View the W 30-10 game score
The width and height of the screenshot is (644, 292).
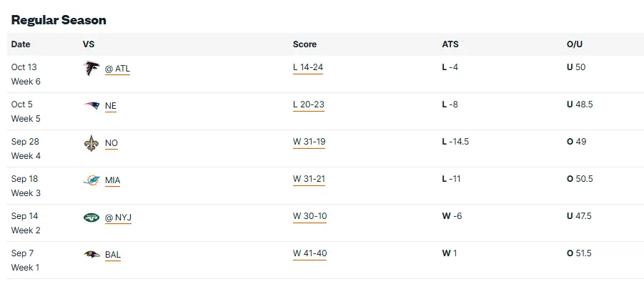coord(309,216)
